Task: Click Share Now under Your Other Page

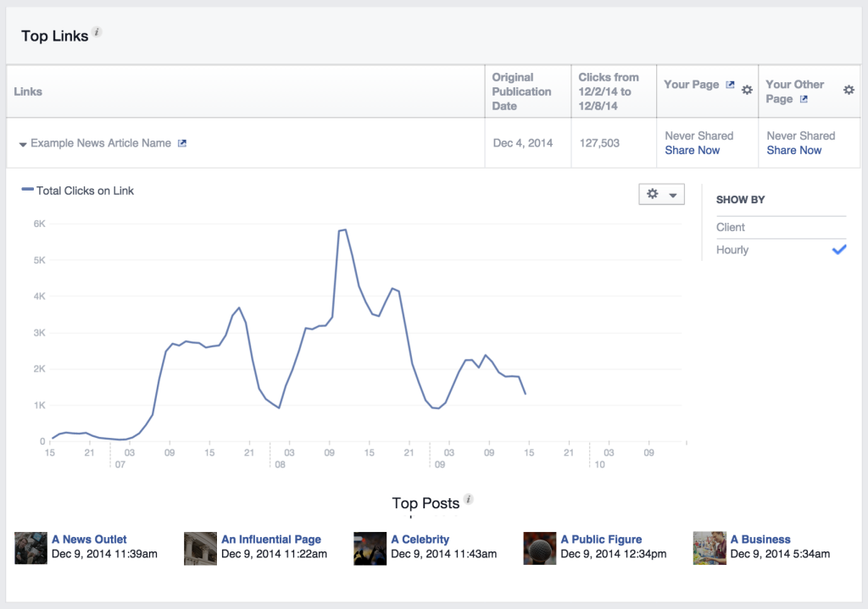Action: tap(793, 150)
